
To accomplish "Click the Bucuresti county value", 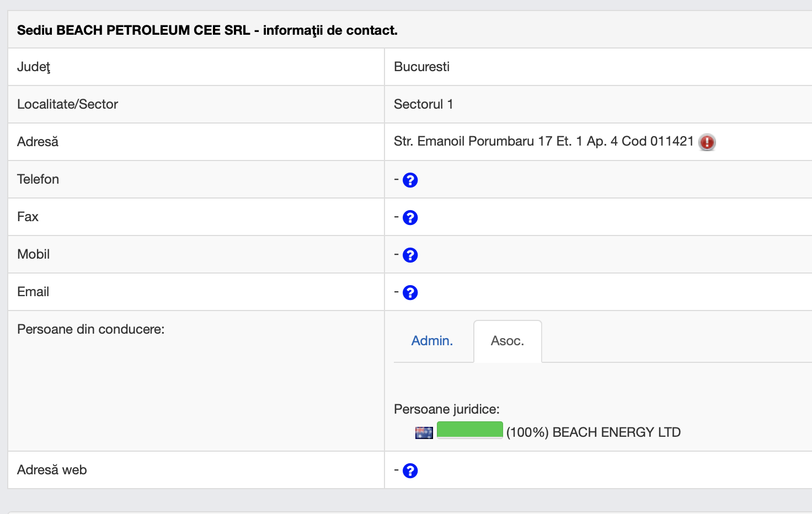I will [x=421, y=67].
